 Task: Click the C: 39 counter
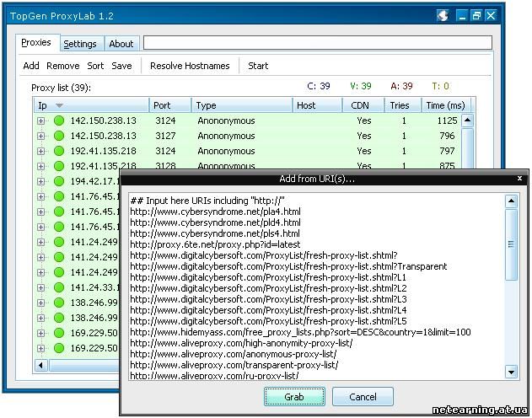(x=319, y=86)
